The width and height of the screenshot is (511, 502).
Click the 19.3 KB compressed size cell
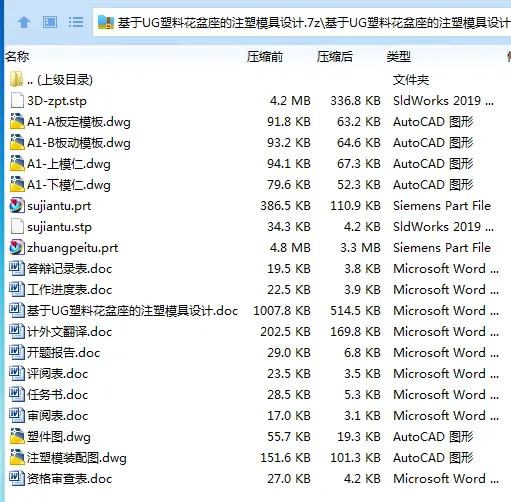(359, 437)
